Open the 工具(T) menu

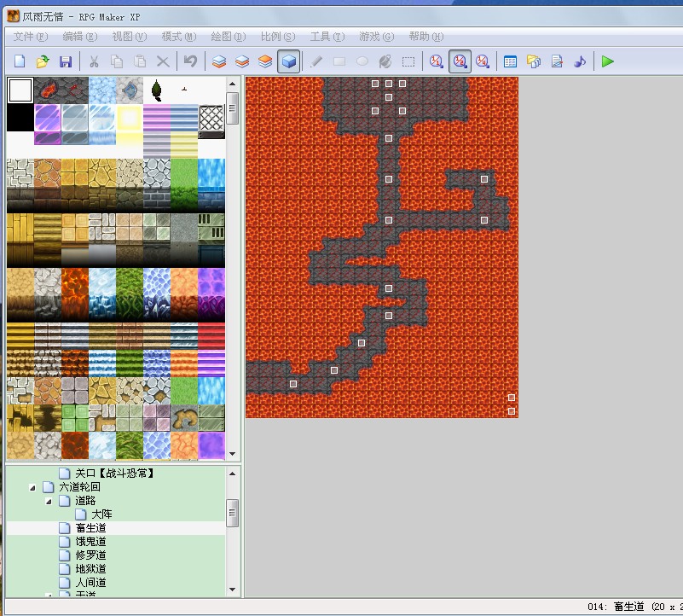coord(327,37)
